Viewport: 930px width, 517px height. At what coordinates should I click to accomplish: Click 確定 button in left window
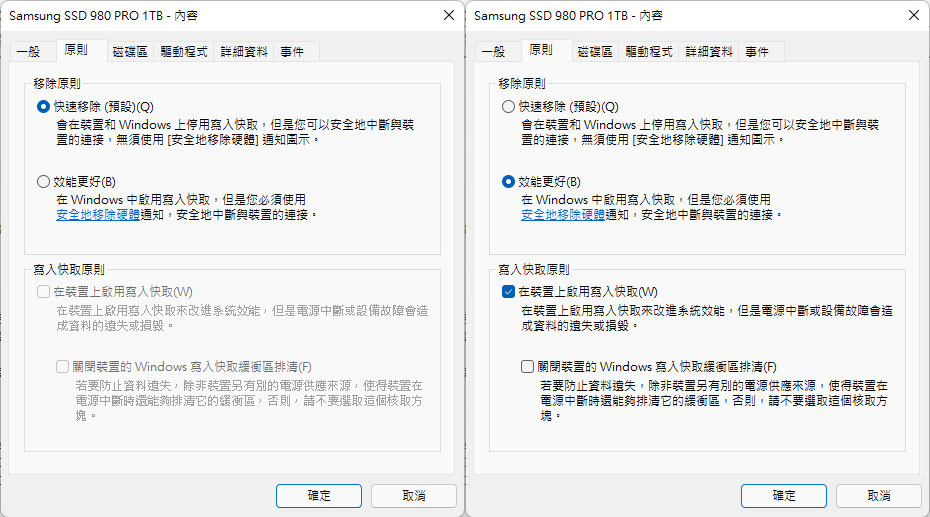(319, 496)
